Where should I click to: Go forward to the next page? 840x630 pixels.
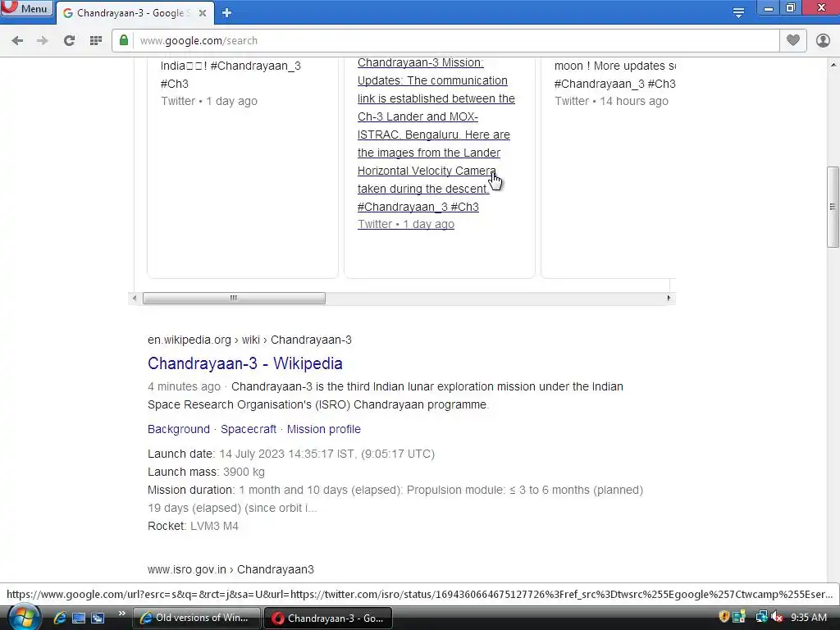[43, 41]
